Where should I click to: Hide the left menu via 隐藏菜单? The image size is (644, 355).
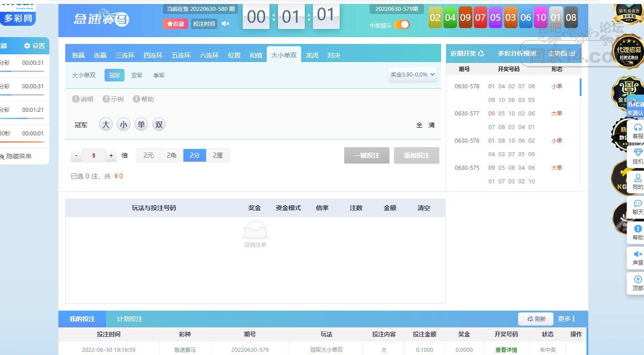pos(16,156)
